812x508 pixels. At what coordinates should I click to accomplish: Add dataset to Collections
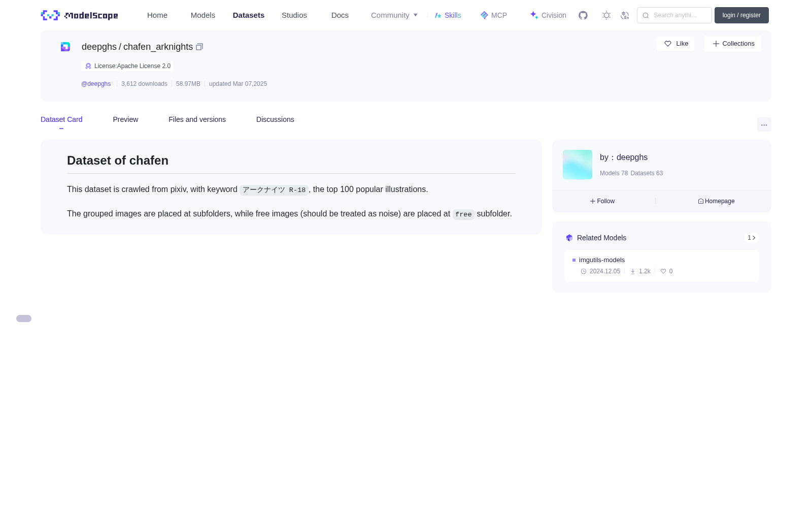point(733,44)
